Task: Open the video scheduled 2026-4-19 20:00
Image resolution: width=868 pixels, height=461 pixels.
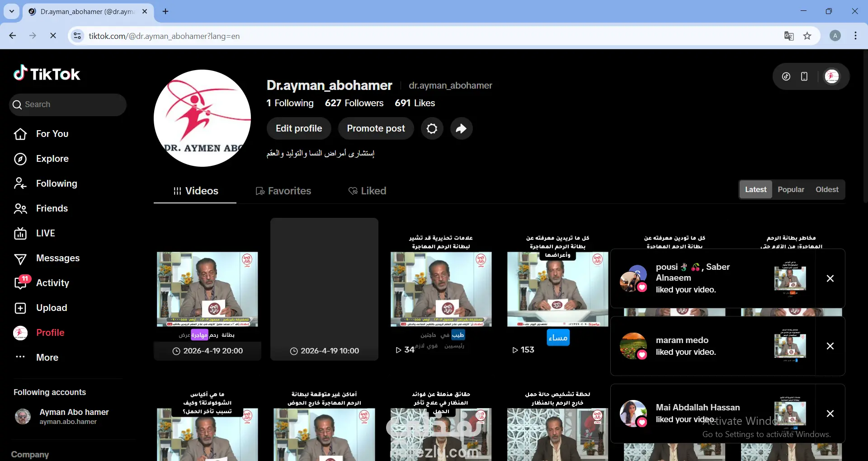Action: 208,289
